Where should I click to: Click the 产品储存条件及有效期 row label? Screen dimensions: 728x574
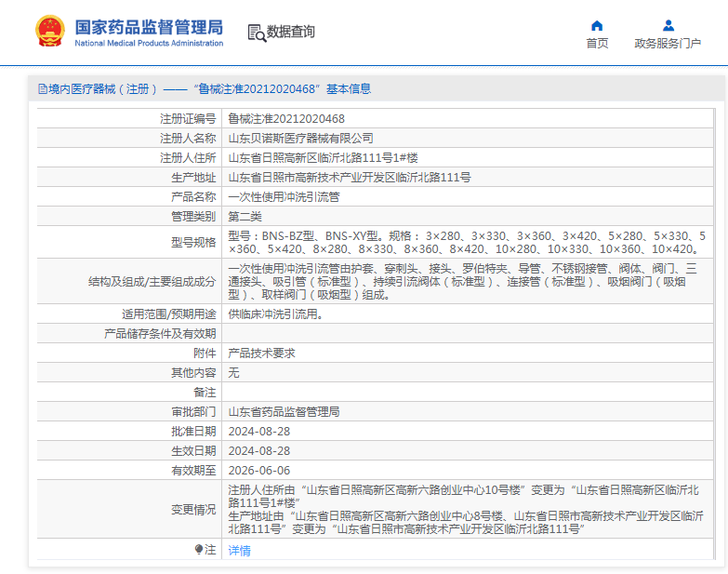pos(160,333)
